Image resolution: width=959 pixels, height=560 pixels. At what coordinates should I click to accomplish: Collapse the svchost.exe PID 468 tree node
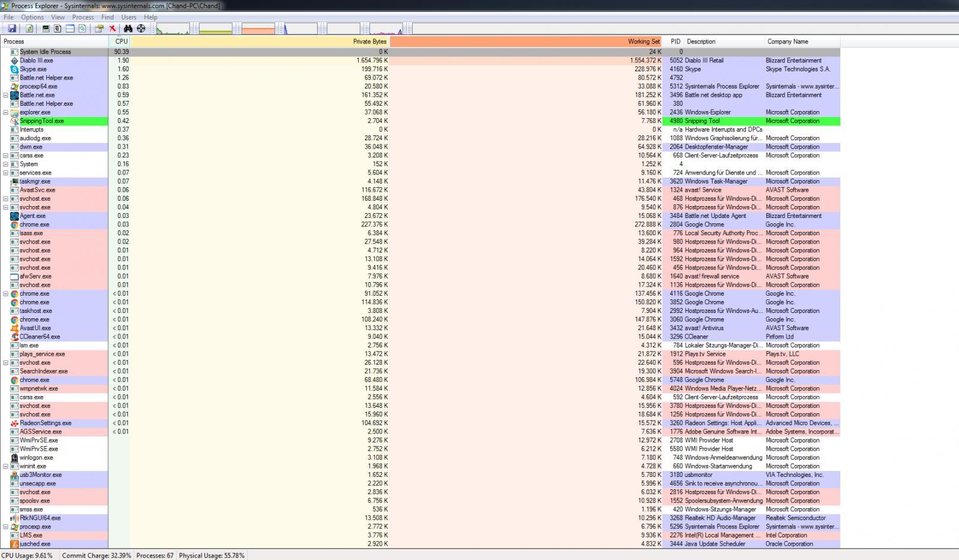tap(6, 198)
